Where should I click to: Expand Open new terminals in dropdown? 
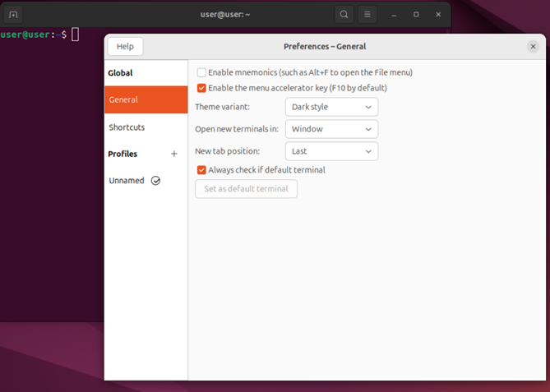point(332,129)
